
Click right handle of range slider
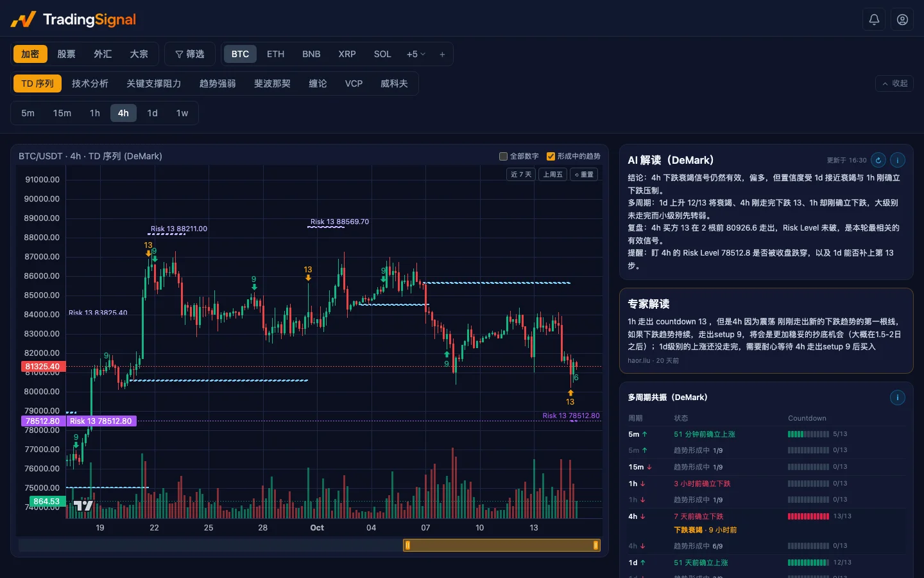click(596, 545)
